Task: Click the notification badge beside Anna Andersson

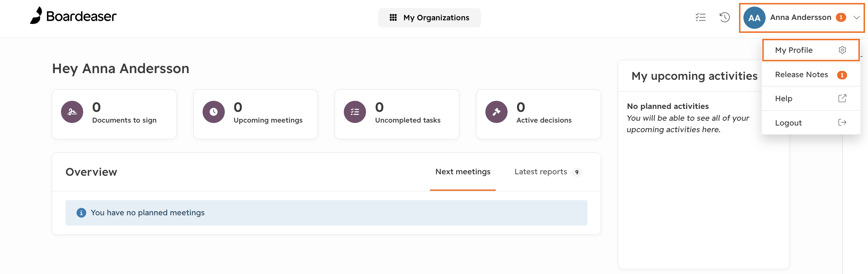Action: pos(841,17)
